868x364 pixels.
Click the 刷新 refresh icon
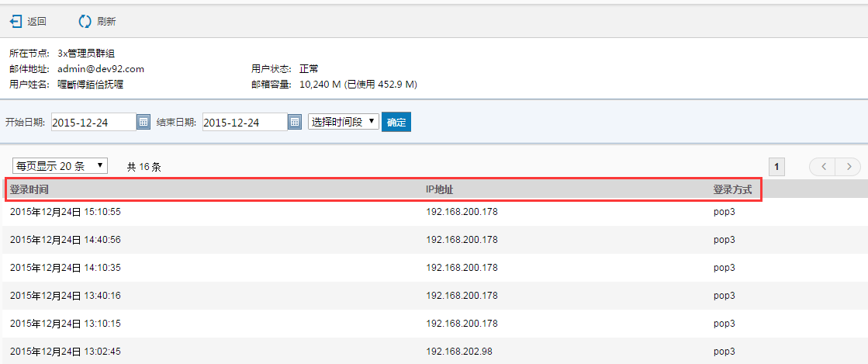tap(85, 21)
